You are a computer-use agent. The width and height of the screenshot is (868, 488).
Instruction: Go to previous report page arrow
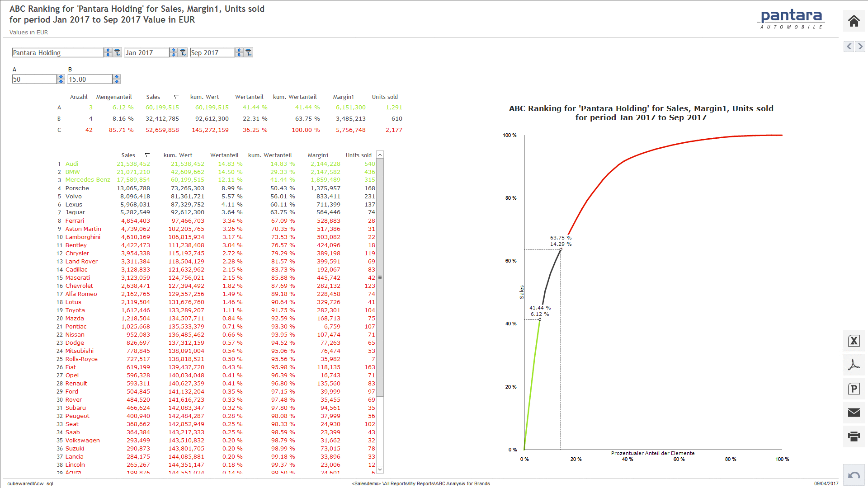click(849, 47)
